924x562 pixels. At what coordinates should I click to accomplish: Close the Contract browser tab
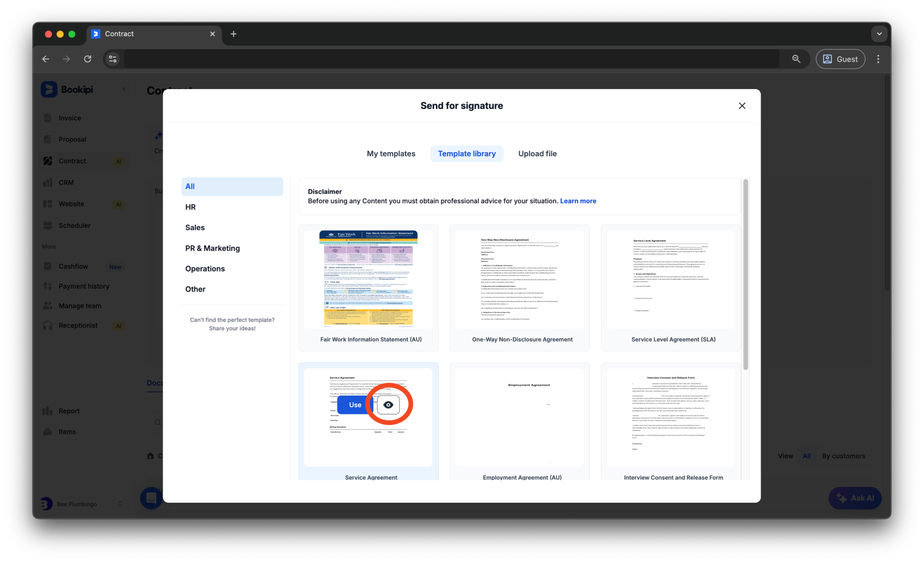[212, 34]
